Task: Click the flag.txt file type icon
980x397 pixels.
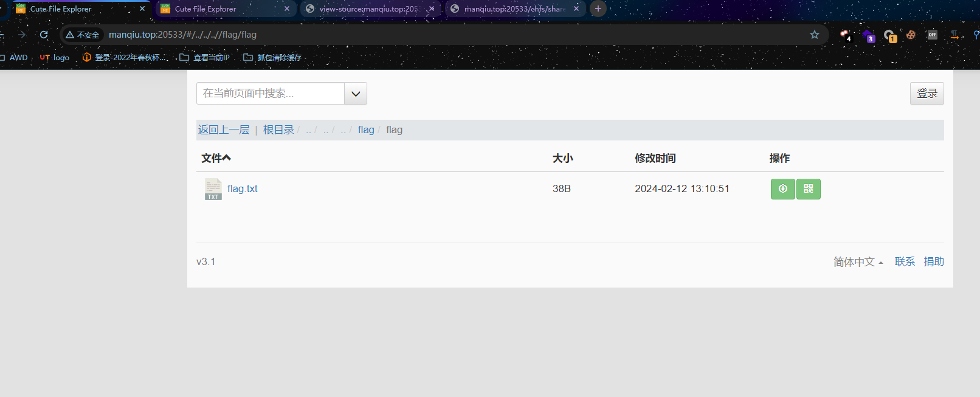Action: pos(213,189)
